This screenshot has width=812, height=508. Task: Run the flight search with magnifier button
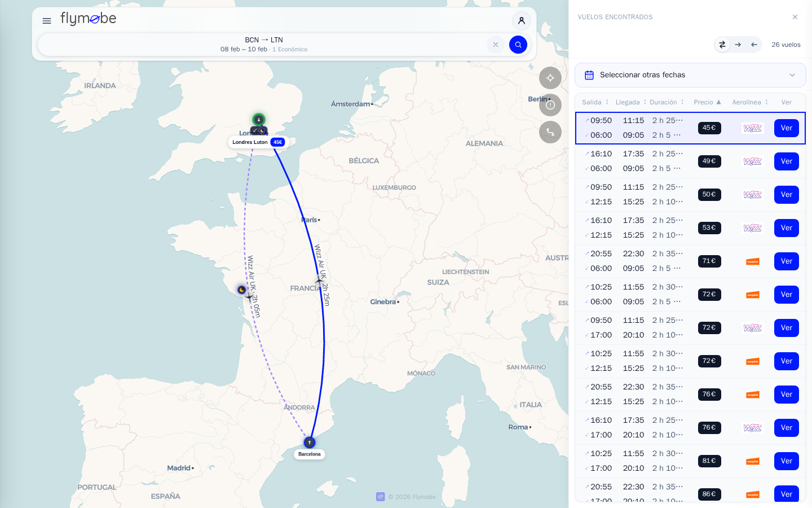point(518,45)
